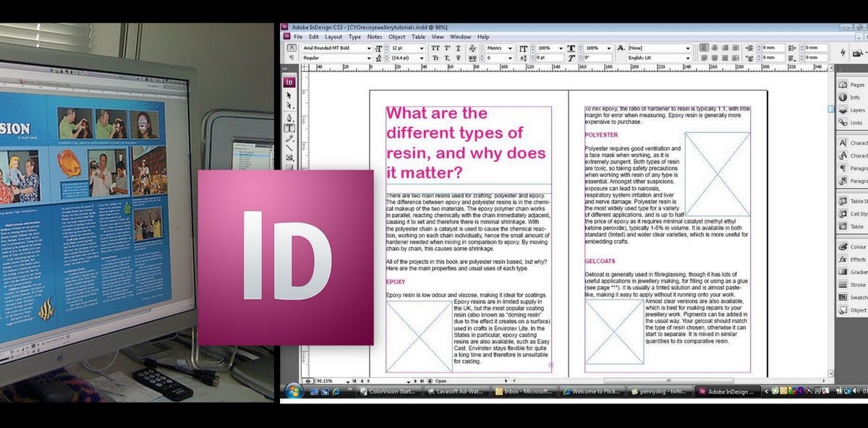Open the character style [None] dropdown
Screen dimensions: 868x428
click(688, 48)
